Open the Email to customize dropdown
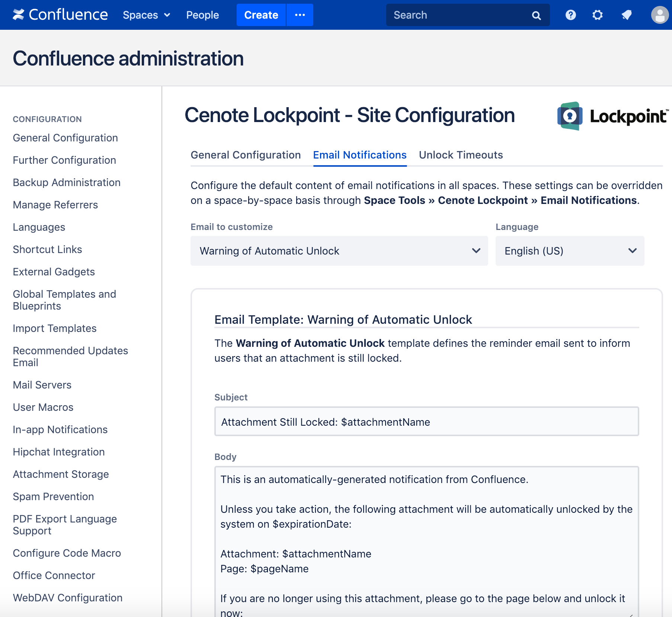The image size is (672, 617). click(339, 251)
